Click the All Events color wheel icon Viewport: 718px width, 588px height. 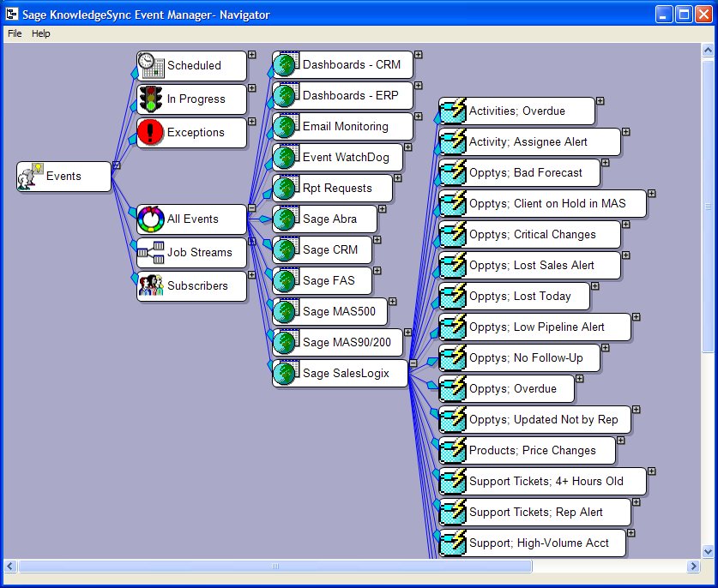(x=151, y=219)
